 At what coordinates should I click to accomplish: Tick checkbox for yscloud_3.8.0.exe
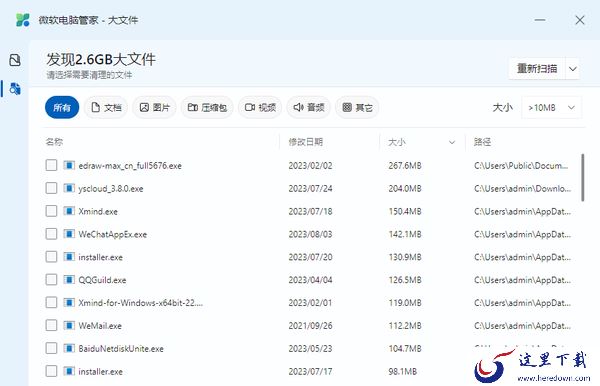(51, 188)
